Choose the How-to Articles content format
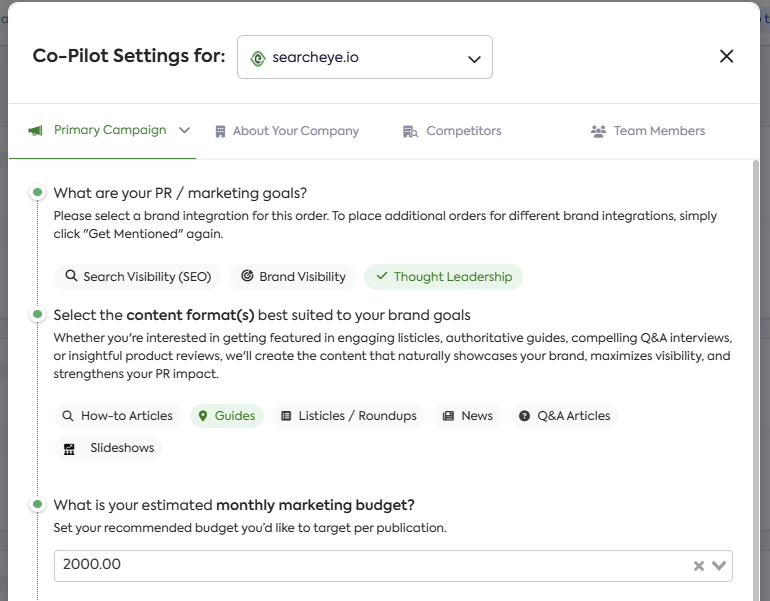Viewport: 770px width, 601px height. (117, 416)
